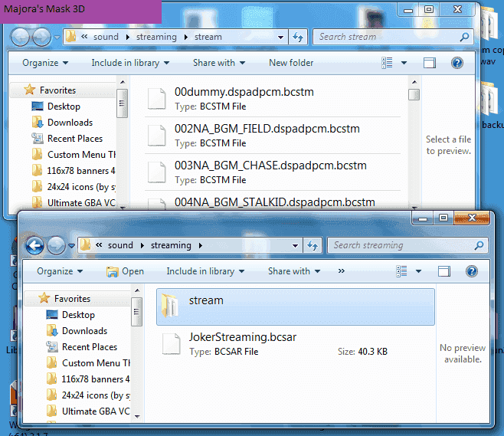Image resolution: width=504 pixels, height=436 pixels.
Task: Toggle preview pane in streaming window
Action: point(444,271)
